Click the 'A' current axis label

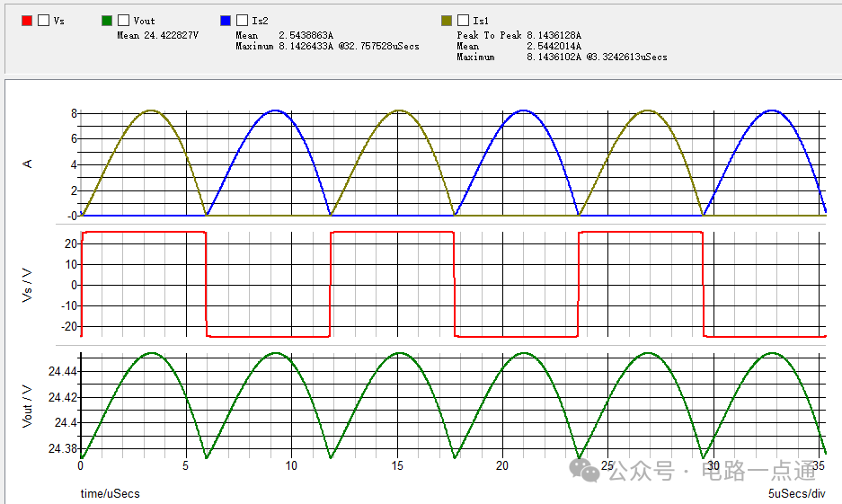point(27,164)
